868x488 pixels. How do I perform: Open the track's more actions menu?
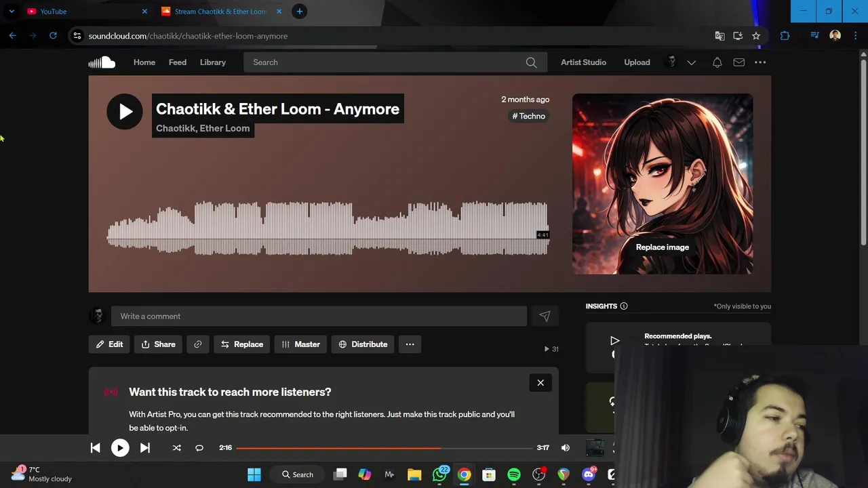coord(410,344)
